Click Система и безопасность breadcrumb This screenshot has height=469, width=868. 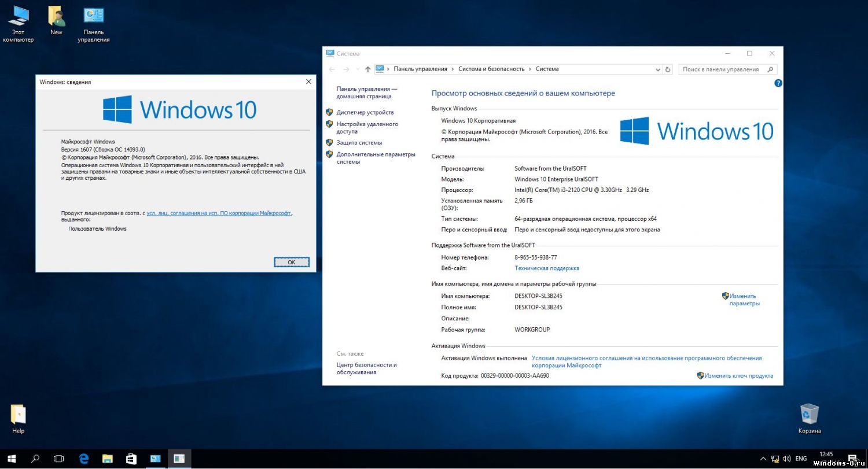(491, 69)
